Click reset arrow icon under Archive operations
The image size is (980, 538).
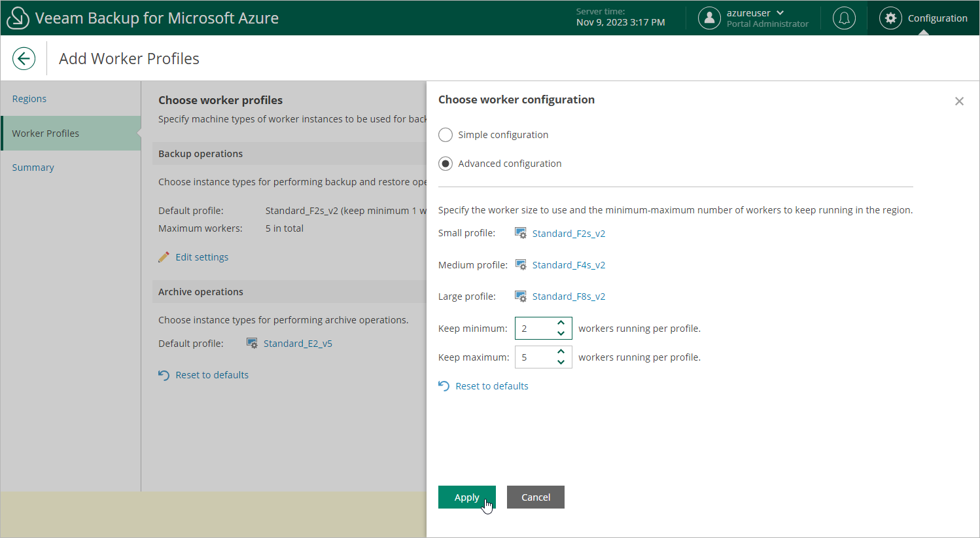tap(164, 375)
